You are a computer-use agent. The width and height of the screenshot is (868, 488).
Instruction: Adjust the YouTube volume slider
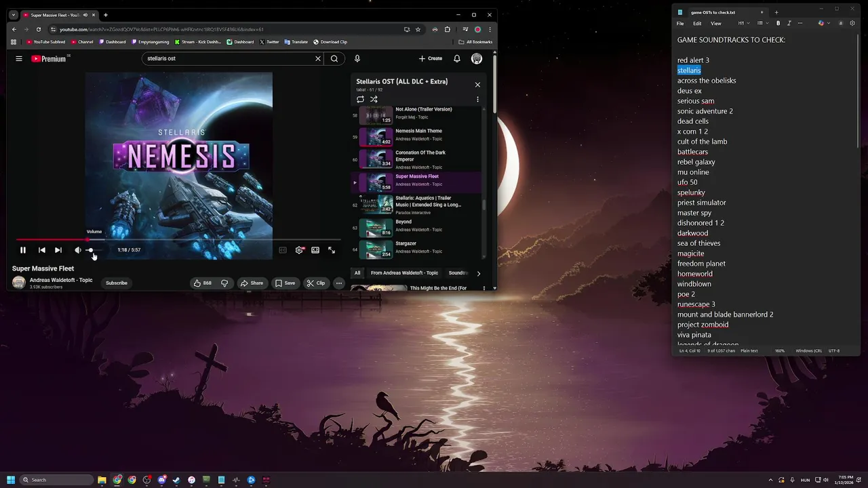coord(94,250)
